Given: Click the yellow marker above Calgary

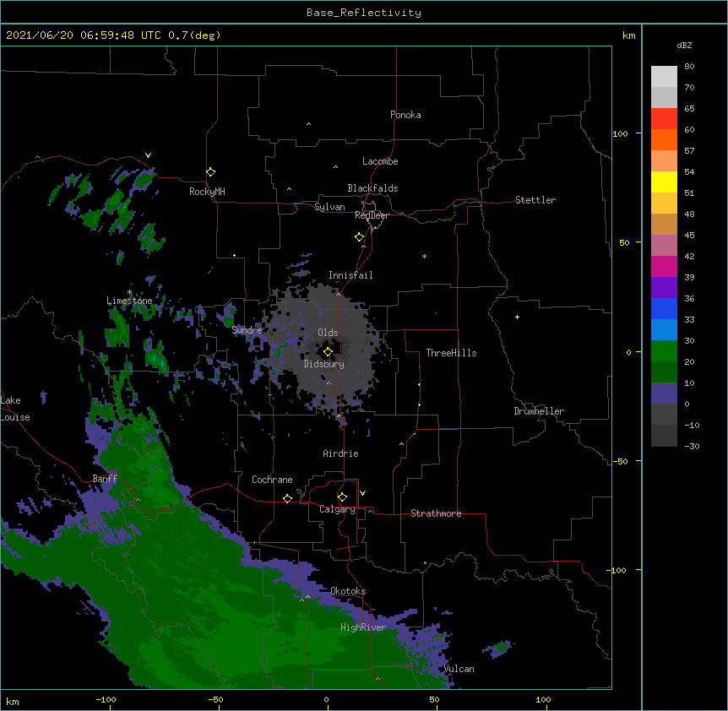Looking at the screenshot, I should click(x=342, y=497).
